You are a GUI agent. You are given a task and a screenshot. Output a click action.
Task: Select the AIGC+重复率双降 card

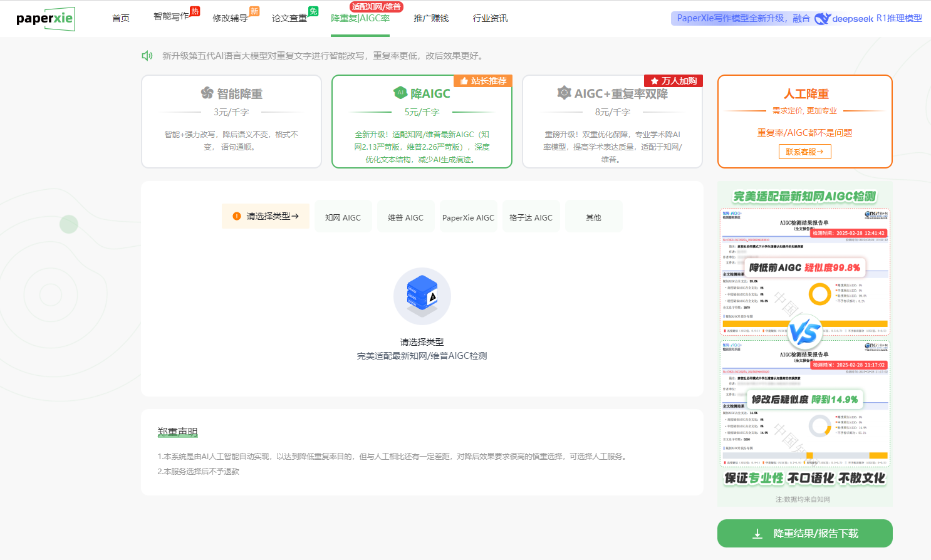[x=612, y=122]
